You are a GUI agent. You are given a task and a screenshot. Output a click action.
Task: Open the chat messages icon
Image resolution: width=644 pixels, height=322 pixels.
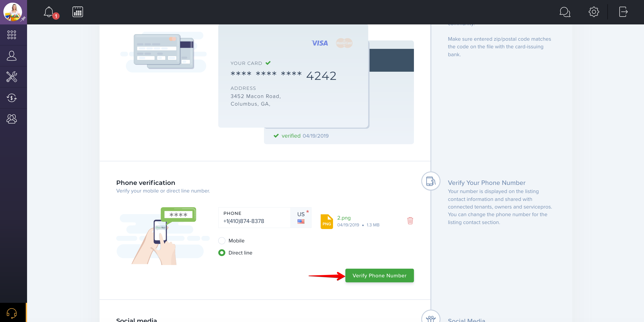click(x=565, y=12)
